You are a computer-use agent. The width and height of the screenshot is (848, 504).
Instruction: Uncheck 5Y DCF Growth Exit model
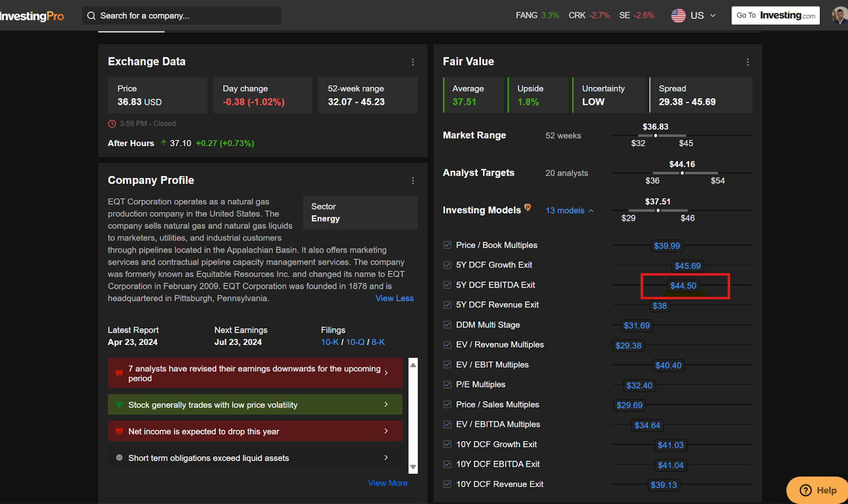pos(447,265)
